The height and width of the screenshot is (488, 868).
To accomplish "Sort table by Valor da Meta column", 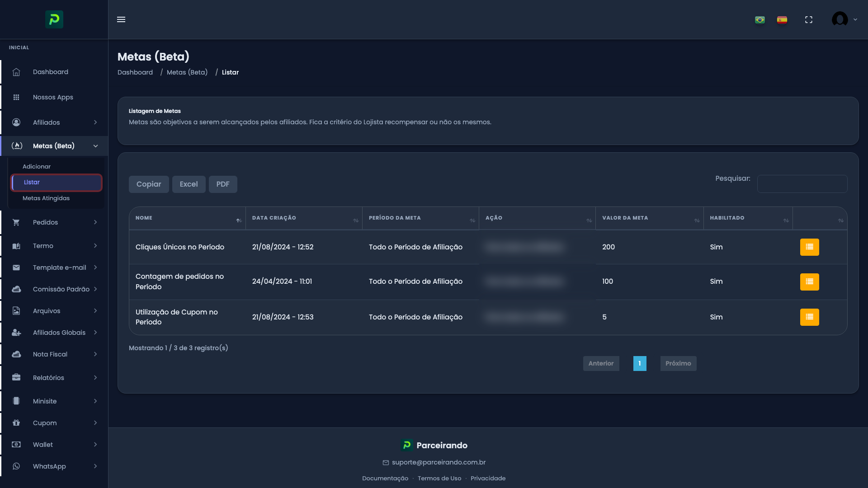I will point(649,218).
